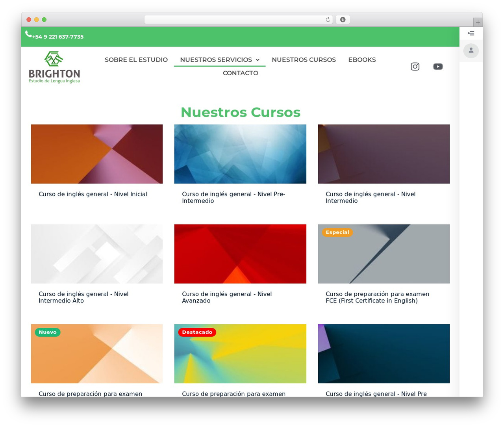504x427 pixels.
Task: Open Curso de inglés general - Nivel Intermedio
Action: pyautogui.click(x=371, y=197)
